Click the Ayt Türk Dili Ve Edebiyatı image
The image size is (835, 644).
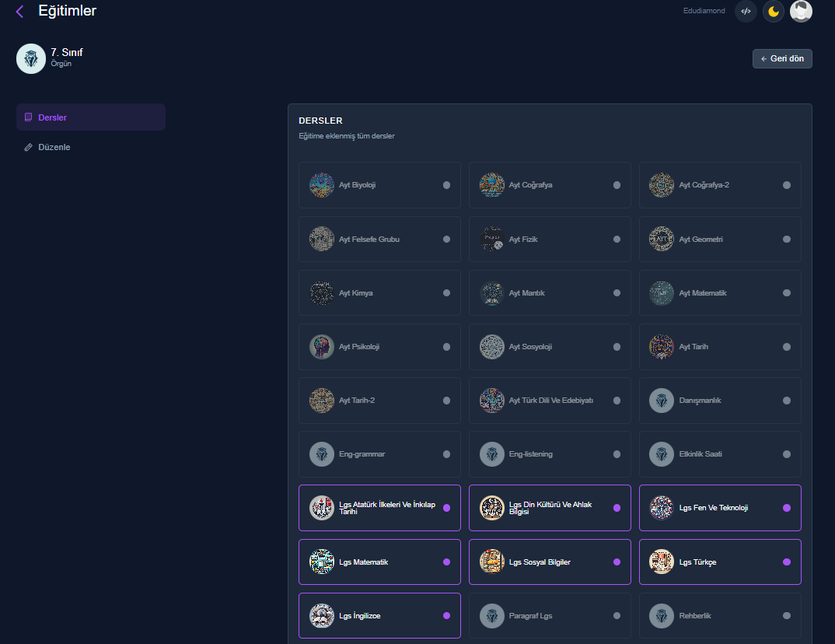(491, 401)
